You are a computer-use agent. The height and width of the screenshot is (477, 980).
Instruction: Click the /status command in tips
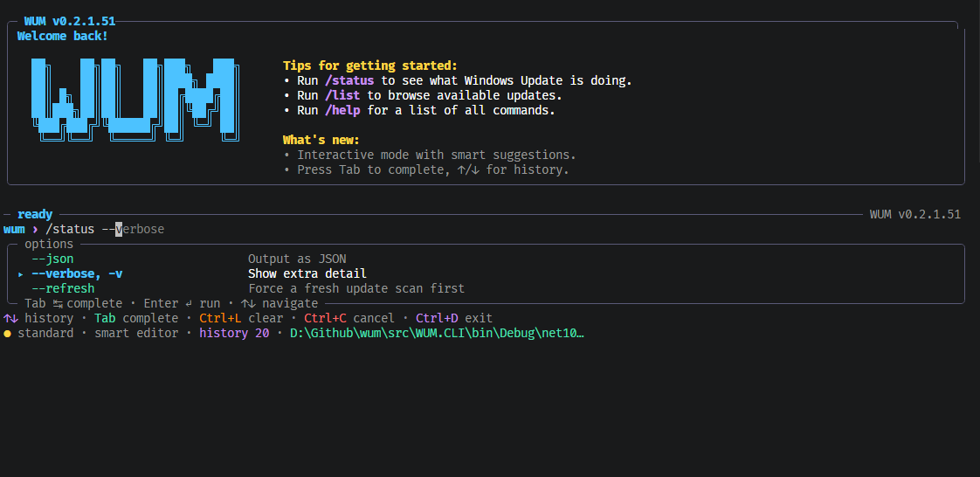(x=349, y=80)
